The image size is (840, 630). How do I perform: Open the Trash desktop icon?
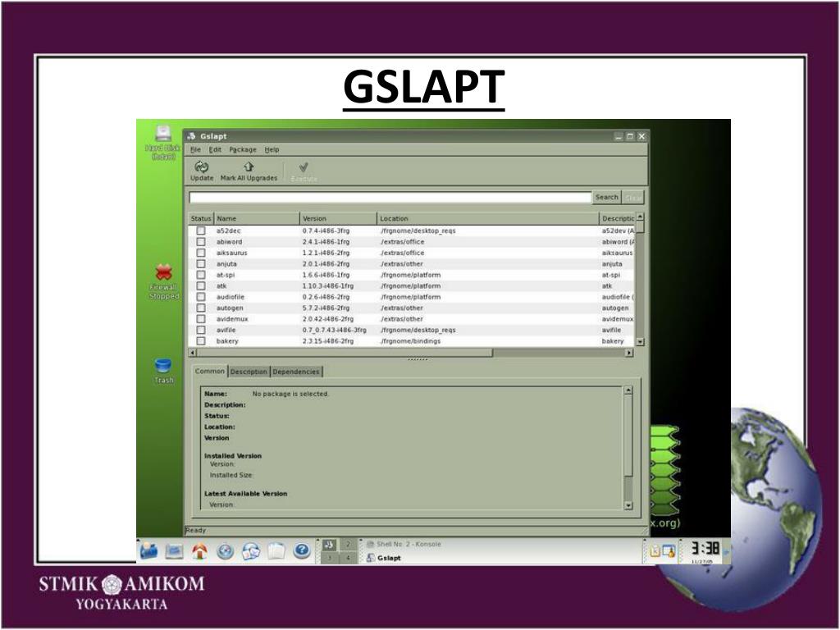(163, 365)
